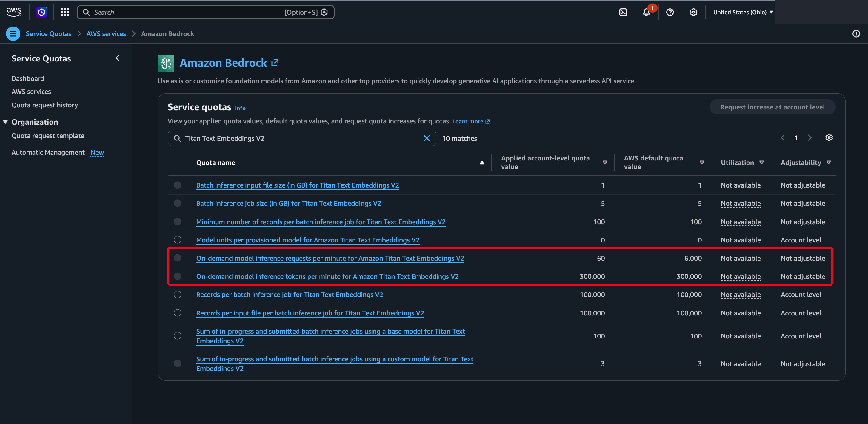Sort by Applied account-level quota value
The image size is (868, 424).
click(x=605, y=163)
